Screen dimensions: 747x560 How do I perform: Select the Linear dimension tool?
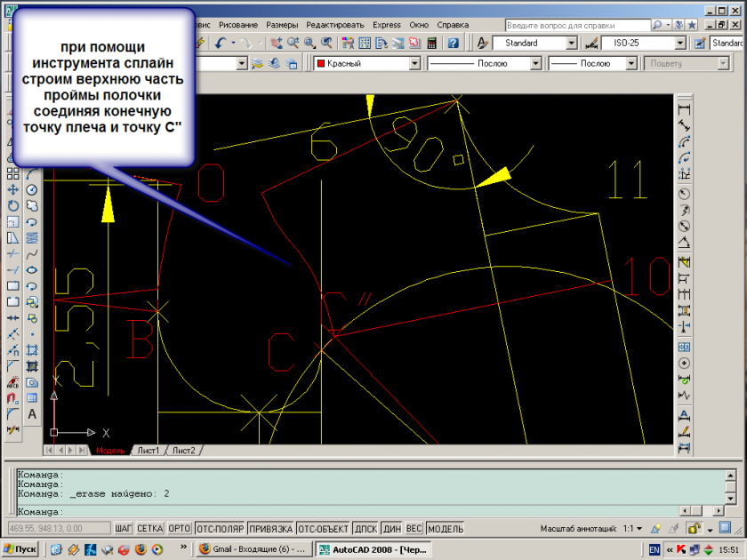coord(684,109)
